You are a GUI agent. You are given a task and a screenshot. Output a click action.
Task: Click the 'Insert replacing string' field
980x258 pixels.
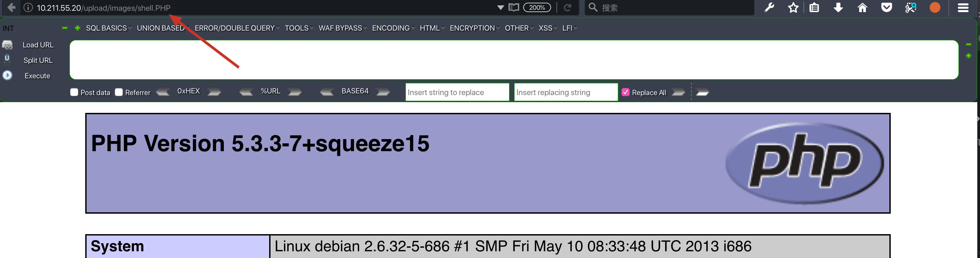coord(566,92)
